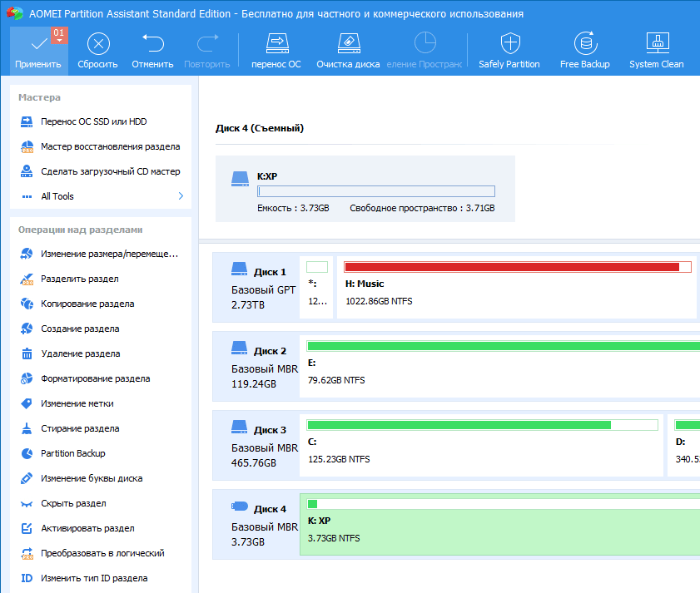Apply pending operations with Применить
The width and height of the screenshot is (700, 593).
click(x=38, y=51)
